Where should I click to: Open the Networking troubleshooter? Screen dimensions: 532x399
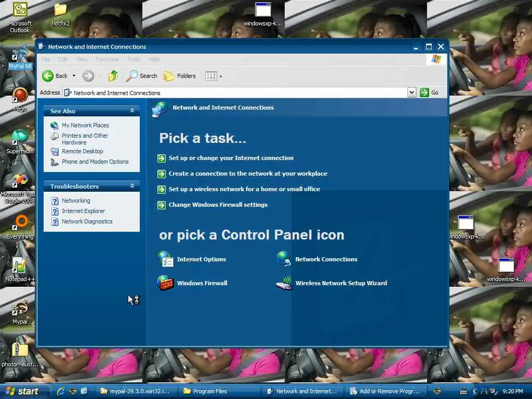tap(76, 201)
